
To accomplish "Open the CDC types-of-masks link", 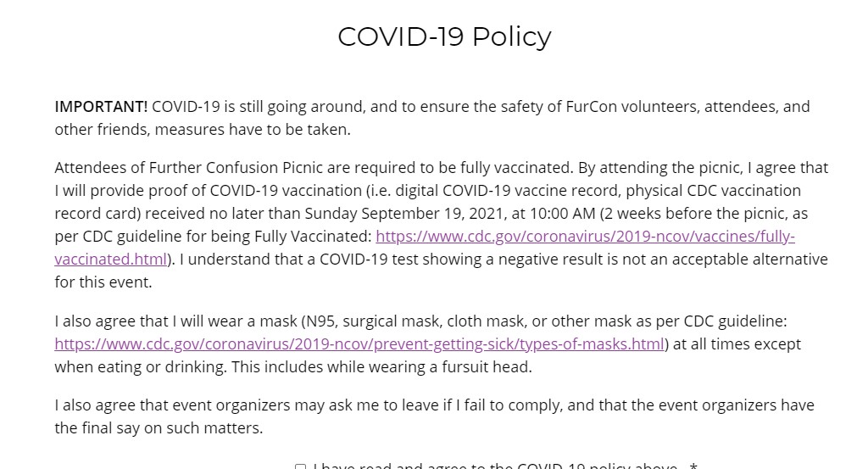I will (x=359, y=344).
